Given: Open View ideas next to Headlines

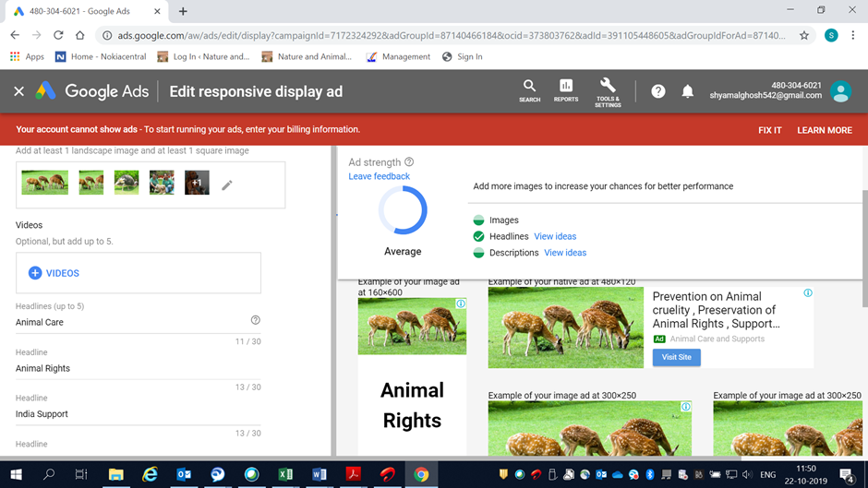Looking at the screenshot, I should [555, 236].
